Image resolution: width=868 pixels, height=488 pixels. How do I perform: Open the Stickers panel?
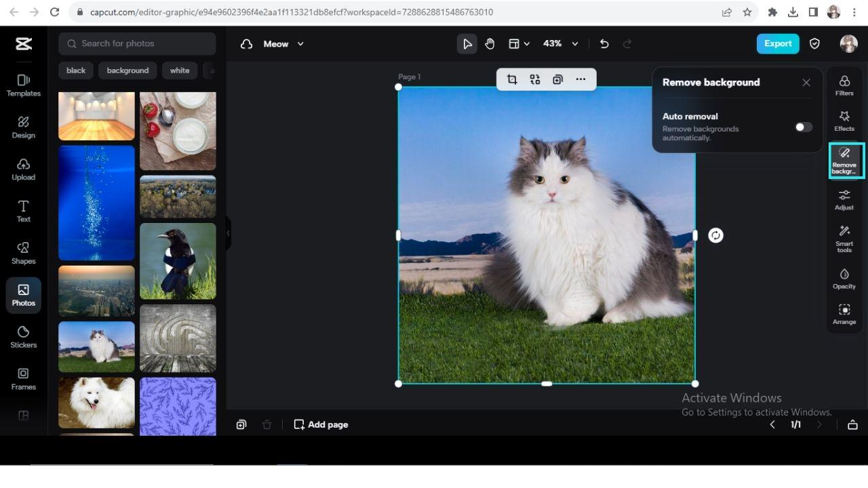[x=23, y=337]
